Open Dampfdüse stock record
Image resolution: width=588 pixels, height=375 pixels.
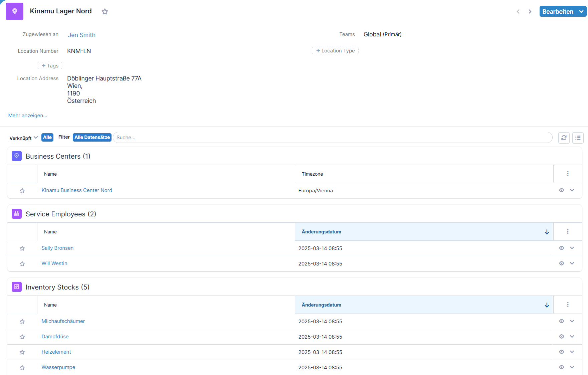(x=55, y=337)
